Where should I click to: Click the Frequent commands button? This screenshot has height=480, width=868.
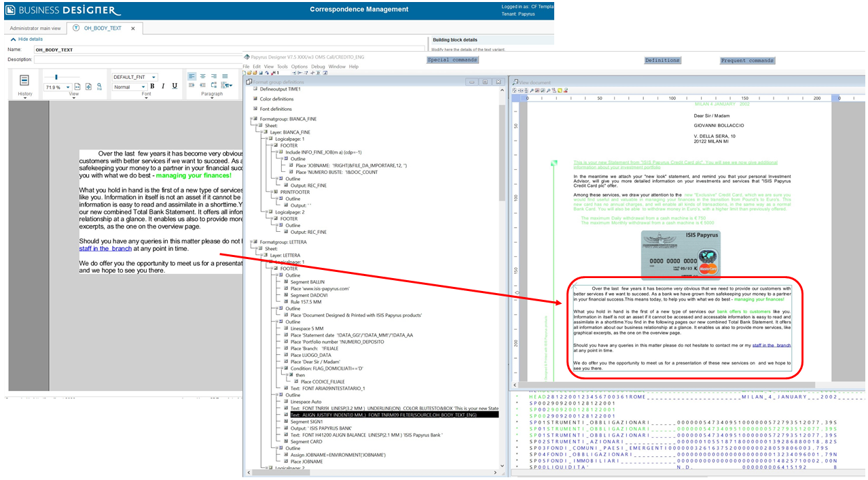coord(747,61)
